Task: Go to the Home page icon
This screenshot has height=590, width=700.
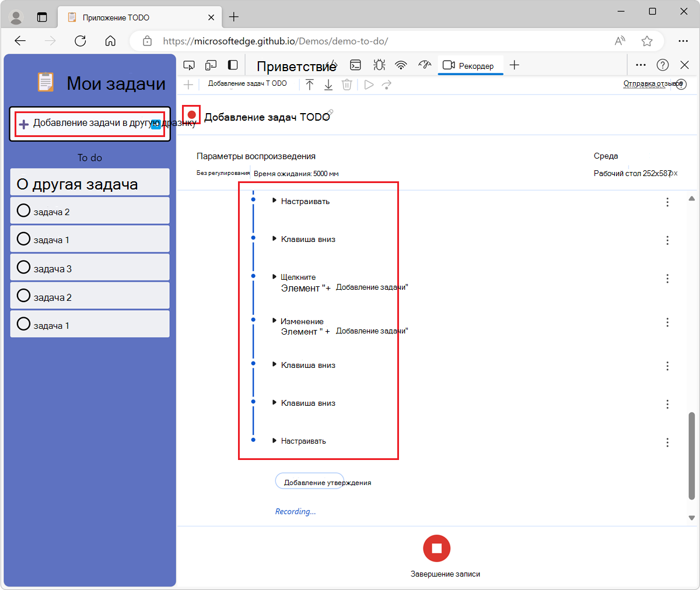Action: tap(110, 41)
